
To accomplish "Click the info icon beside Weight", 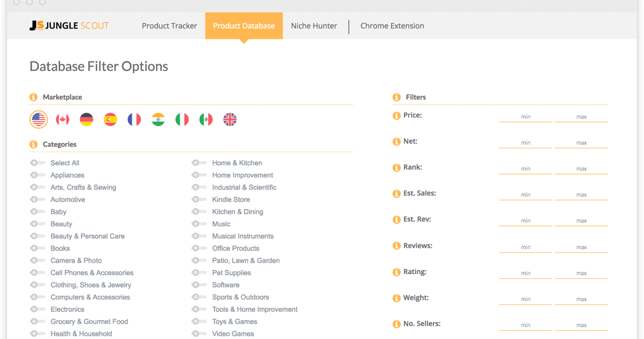I will (x=396, y=298).
